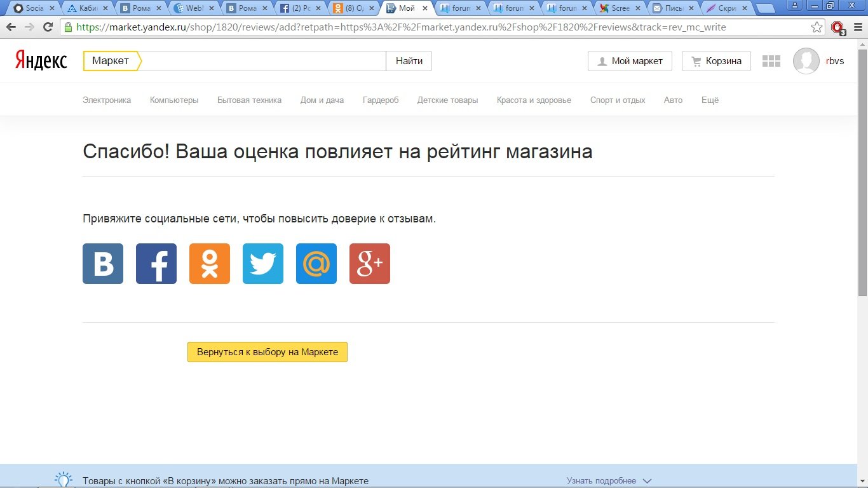Image resolution: width=868 pixels, height=488 pixels.
Task: Link your Odnoklassniki account icon
Action: [210, 264]
